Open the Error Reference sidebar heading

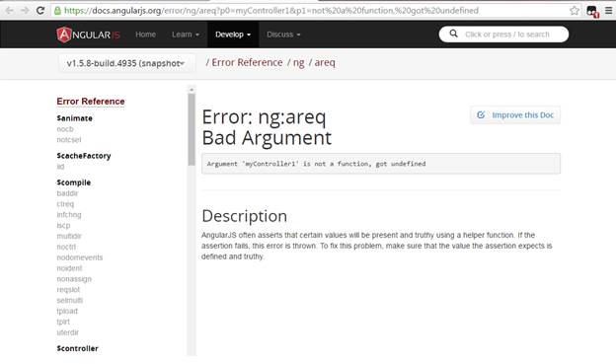pos(91,102)
